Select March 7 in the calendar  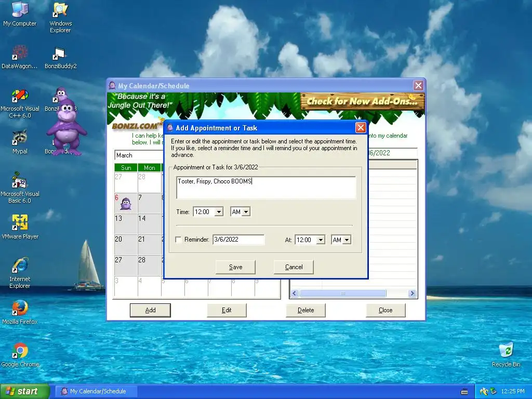coord(149,203)
